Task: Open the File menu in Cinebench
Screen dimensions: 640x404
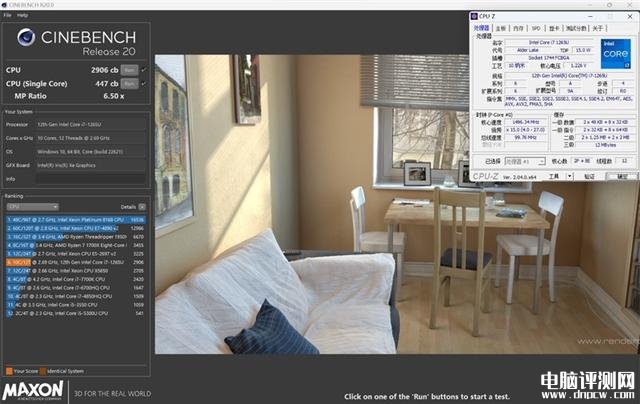Action: [x=7, y=15]
